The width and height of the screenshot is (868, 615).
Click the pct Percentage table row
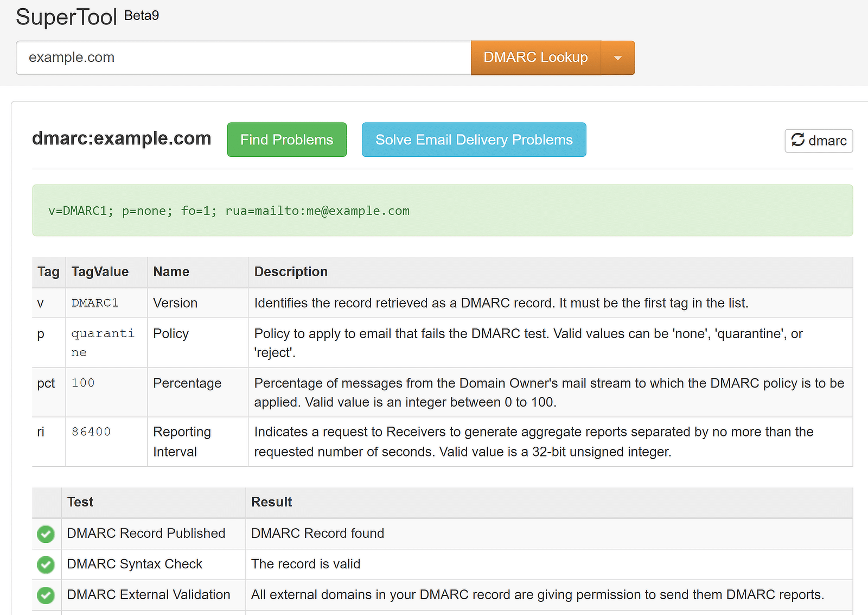(187, 392)
